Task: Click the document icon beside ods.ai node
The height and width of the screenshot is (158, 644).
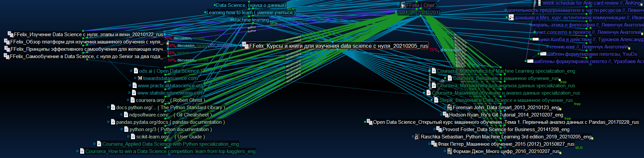Action: 136,71
